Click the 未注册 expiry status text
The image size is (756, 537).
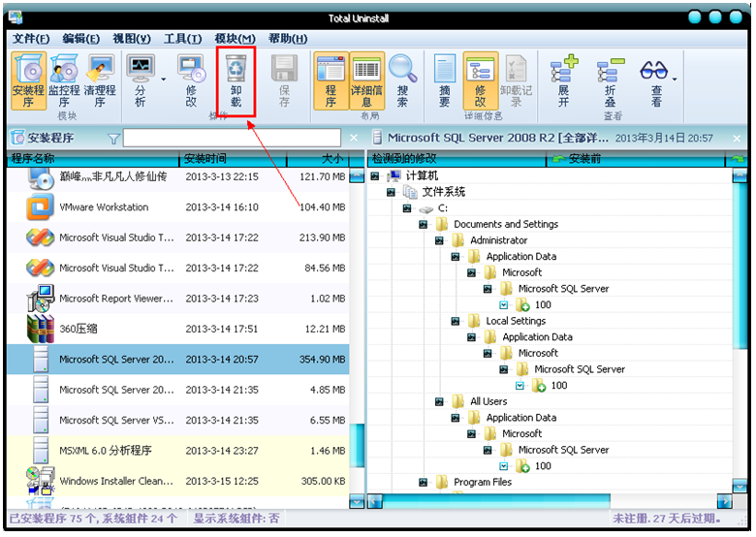coord(667,519)
